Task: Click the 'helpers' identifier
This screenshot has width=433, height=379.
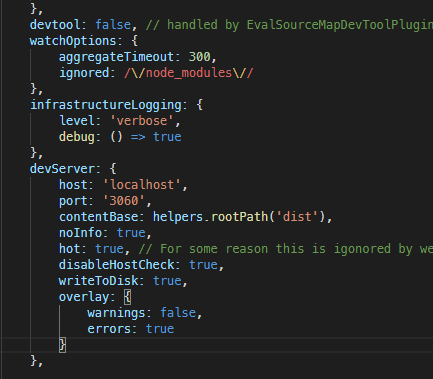Action: coord(178,217)
